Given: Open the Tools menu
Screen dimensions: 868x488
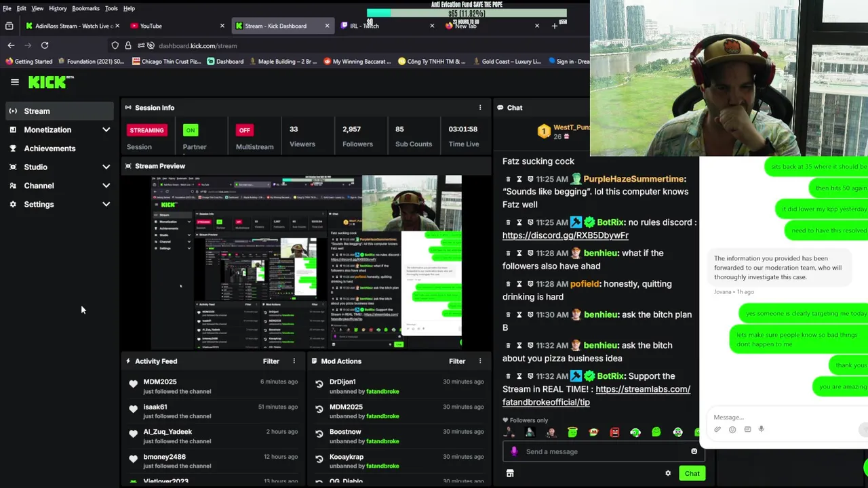Looking at the screenshot, I should coord(111,8).
